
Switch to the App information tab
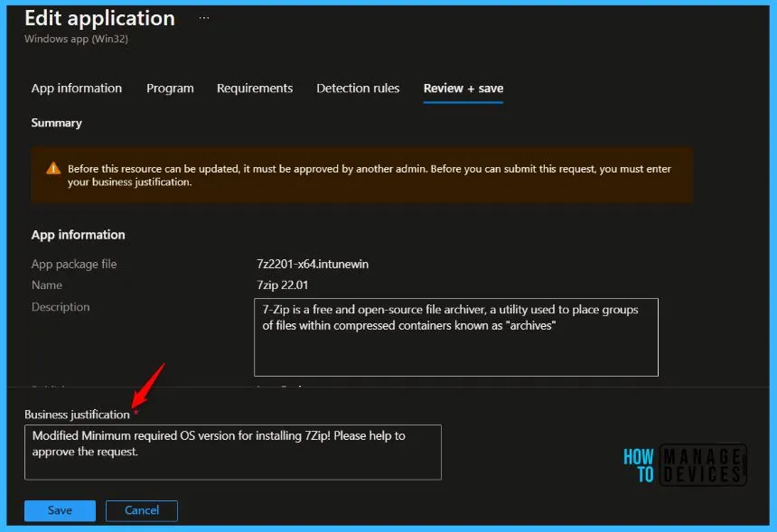click(x=76, y=89)
